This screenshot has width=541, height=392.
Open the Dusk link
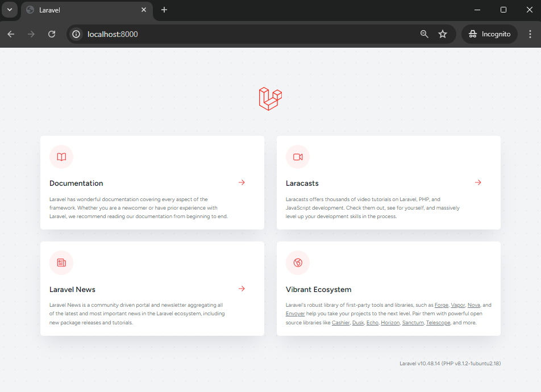358,323
